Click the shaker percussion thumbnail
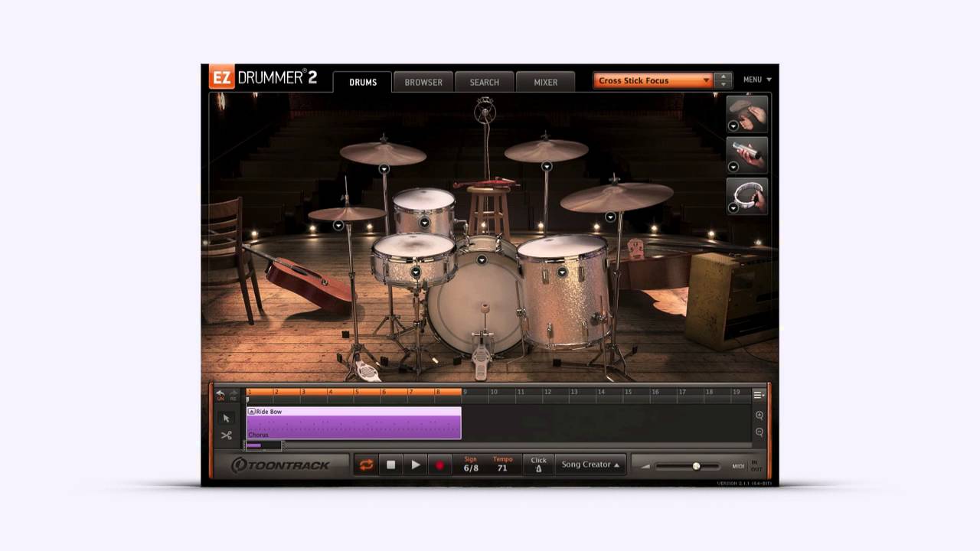 (x=747, y=155)
